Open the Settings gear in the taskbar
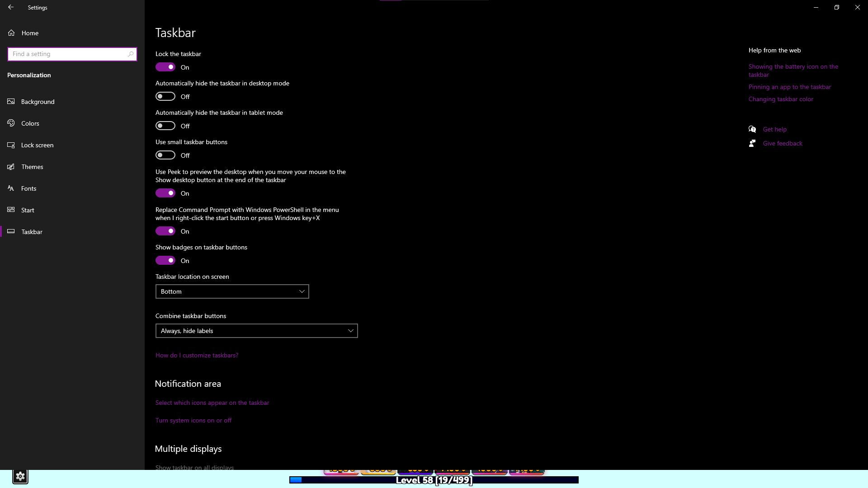 pos(20,476)
